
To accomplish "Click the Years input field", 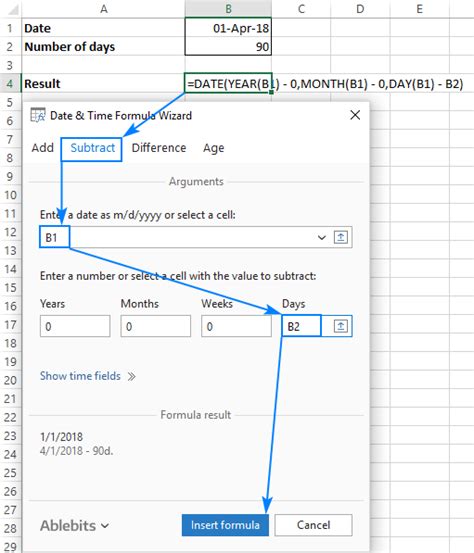I will [75, 326].
